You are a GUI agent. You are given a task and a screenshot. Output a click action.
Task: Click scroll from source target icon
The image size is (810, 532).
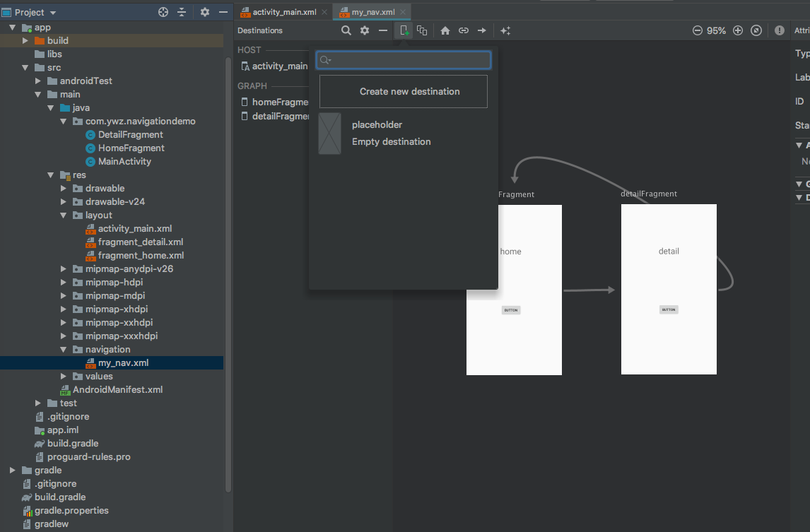click(163, 12)
